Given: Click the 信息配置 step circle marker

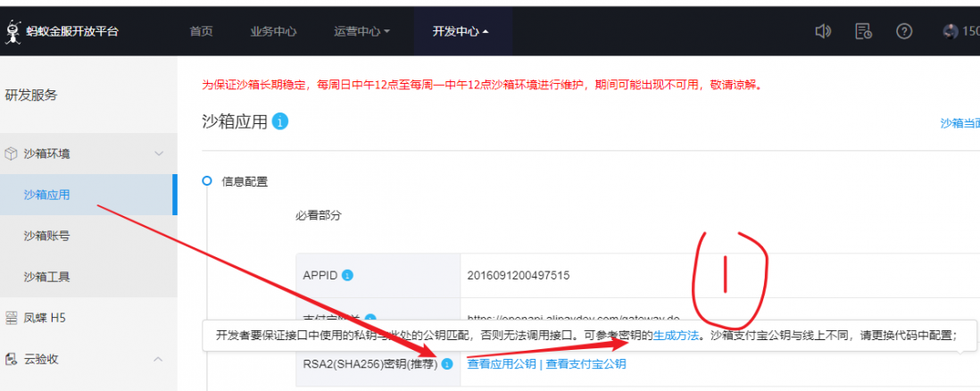Looking at the screenshot, I should [207, 181].
